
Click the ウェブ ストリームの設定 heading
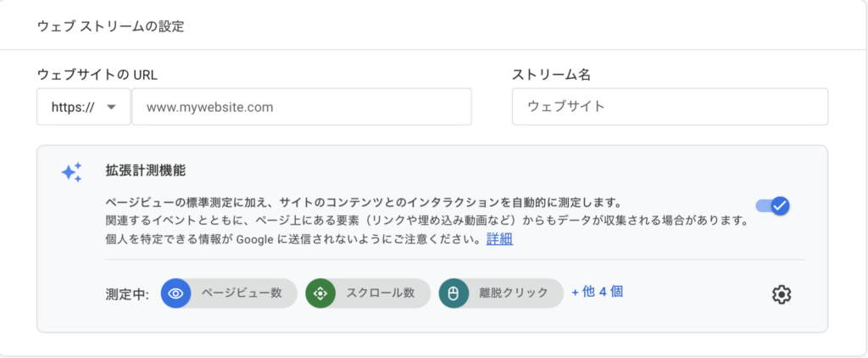point(111,26)
